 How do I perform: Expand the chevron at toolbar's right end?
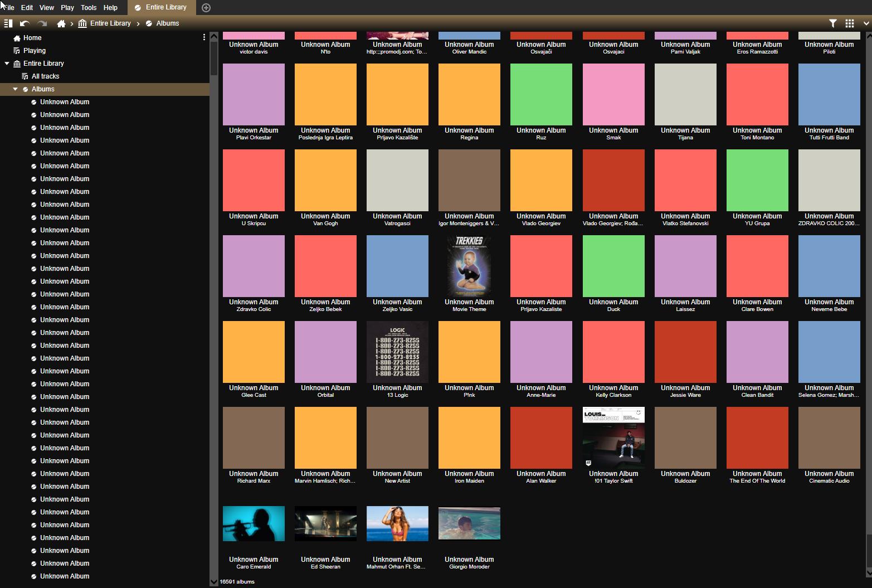pos(866,23)
